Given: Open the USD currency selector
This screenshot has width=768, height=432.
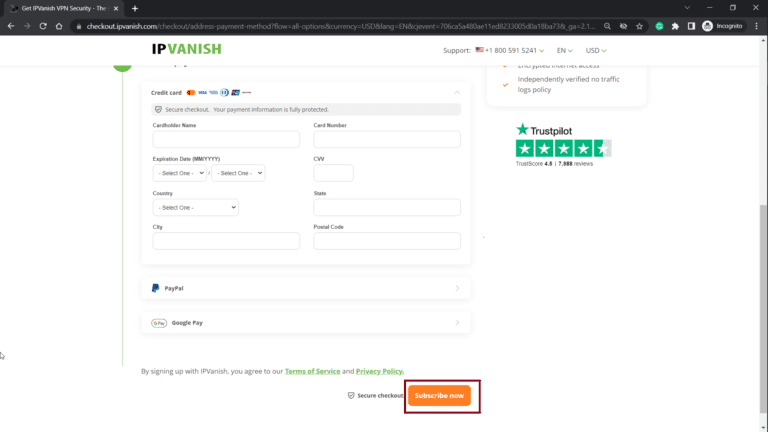Looking at the screenshot, I should [596, 50].
